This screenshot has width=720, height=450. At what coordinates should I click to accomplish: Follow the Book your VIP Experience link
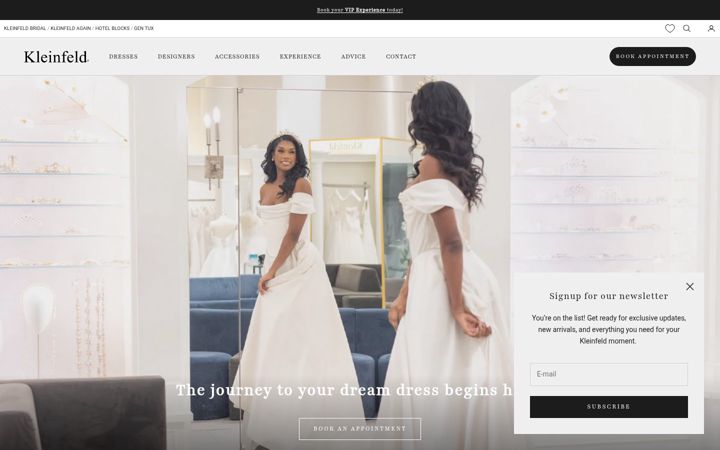pyautogui.click(x=360, y=10)
